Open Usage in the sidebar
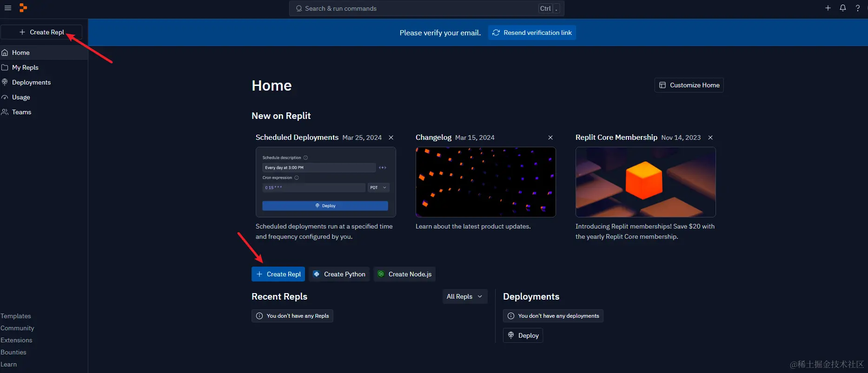 [x=44, y=97]
